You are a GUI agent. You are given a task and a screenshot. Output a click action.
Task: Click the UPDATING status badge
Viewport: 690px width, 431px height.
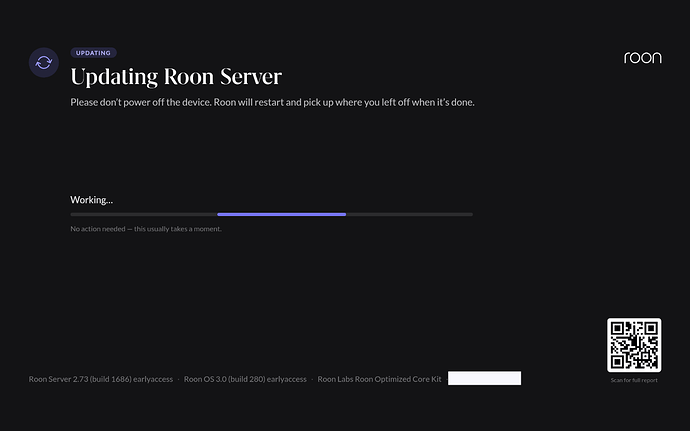[x=93, y=53]
